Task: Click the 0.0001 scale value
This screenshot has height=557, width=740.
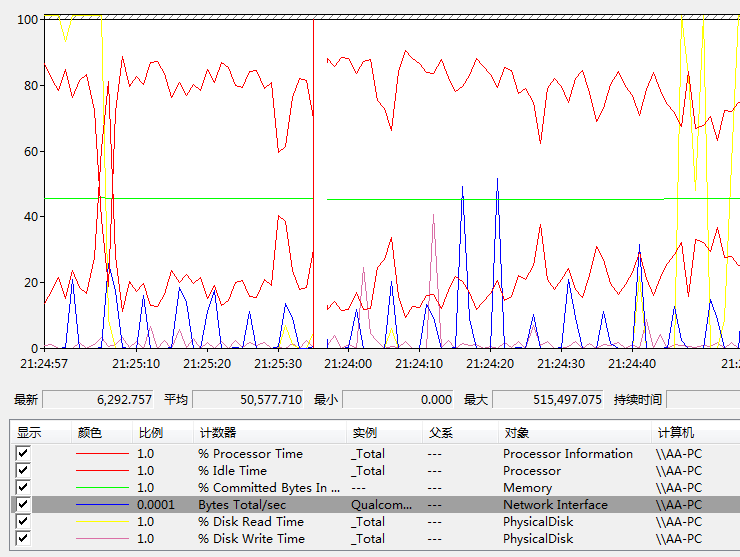Action: pyautogui.click(x=156, y=505)
